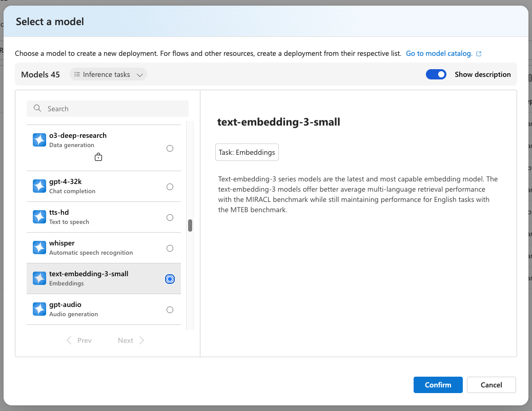Click the whisper model icon
Screen dimensions: 532x411
click(39, 248)
